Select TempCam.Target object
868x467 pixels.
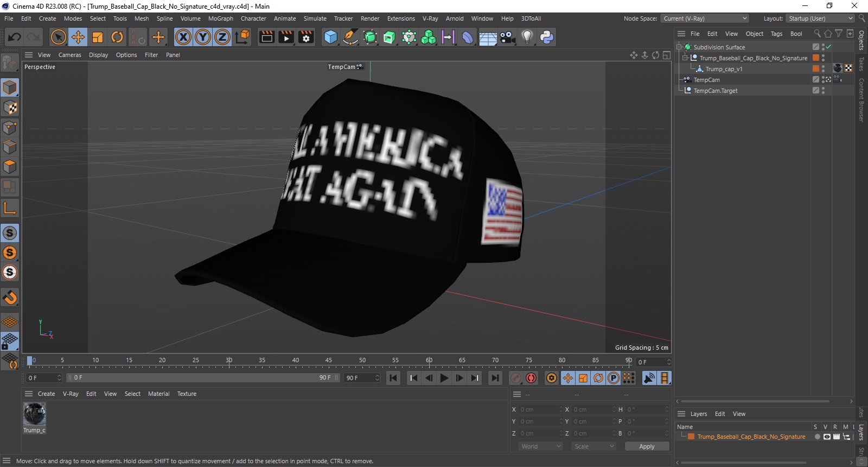coord(715,91)
